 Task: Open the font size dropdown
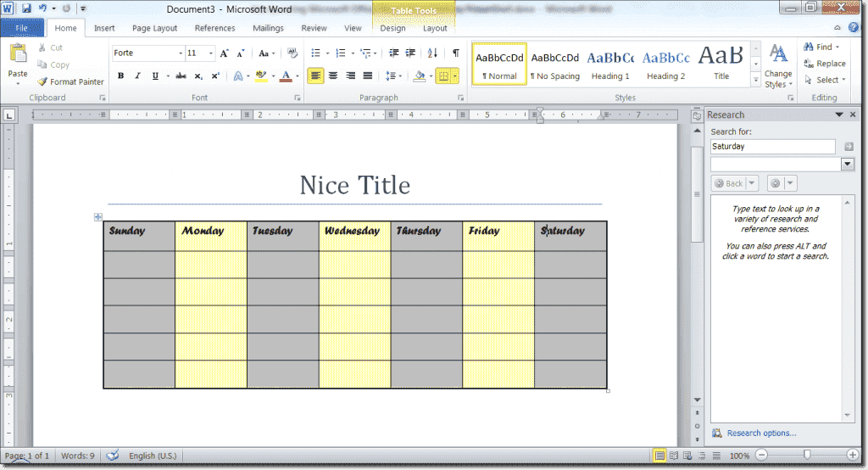[211, 53]
